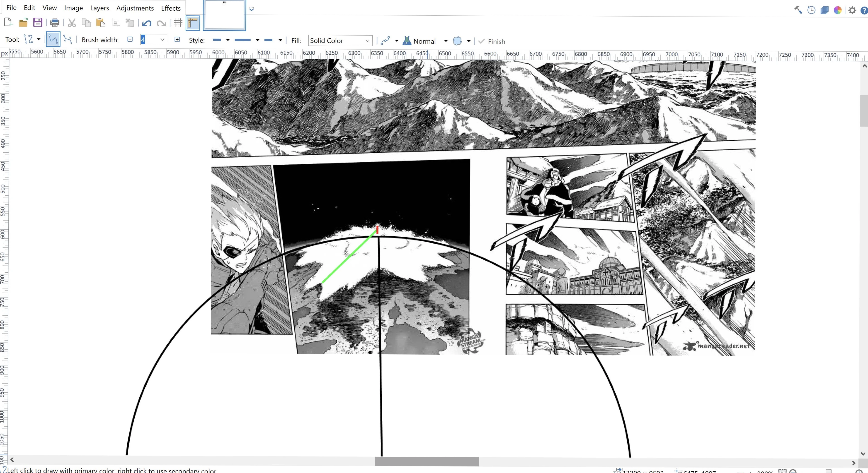868x473 pixels.
Task: Toggle the rulers button
Action: 193,23
